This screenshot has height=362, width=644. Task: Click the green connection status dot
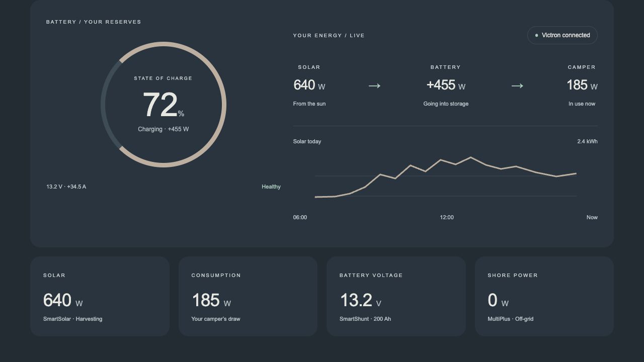click(536, 35)
